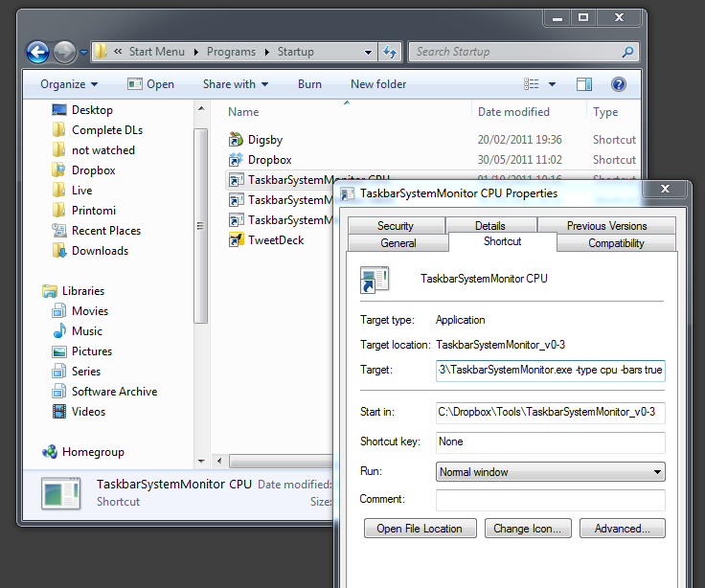
Task: Click the Help question mark icon
Action: tap(619, 84)
